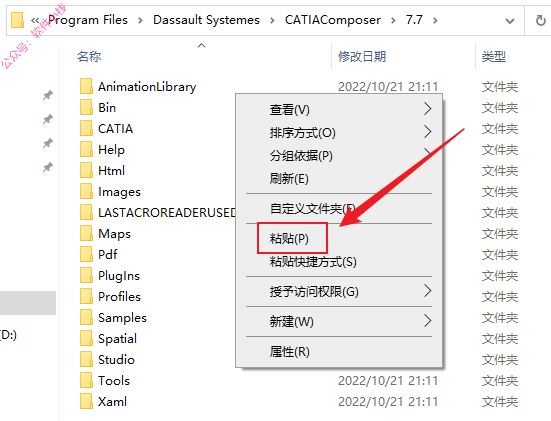Image resolution: width=551 pixels, height=421 pixels.
Task: Open 属性(R) from context menu
Action: pos(290,351)
